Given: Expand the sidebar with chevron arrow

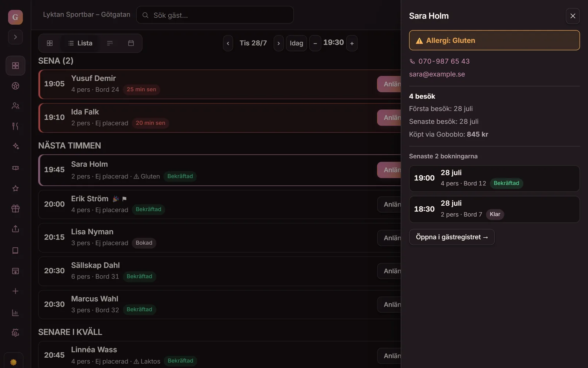Looking at the screenshot, I should click(x=15, y=37).
